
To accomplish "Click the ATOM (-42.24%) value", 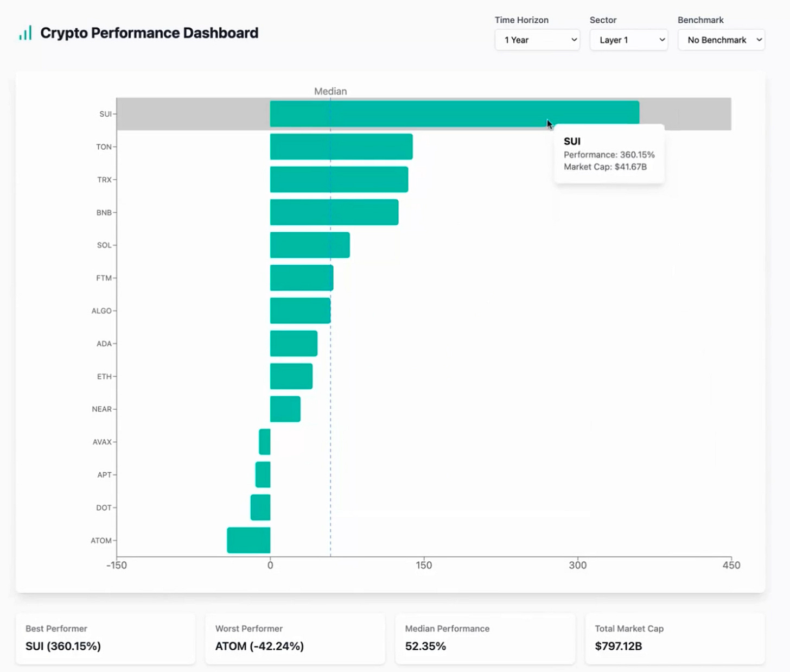I will (x=259, y=646).
